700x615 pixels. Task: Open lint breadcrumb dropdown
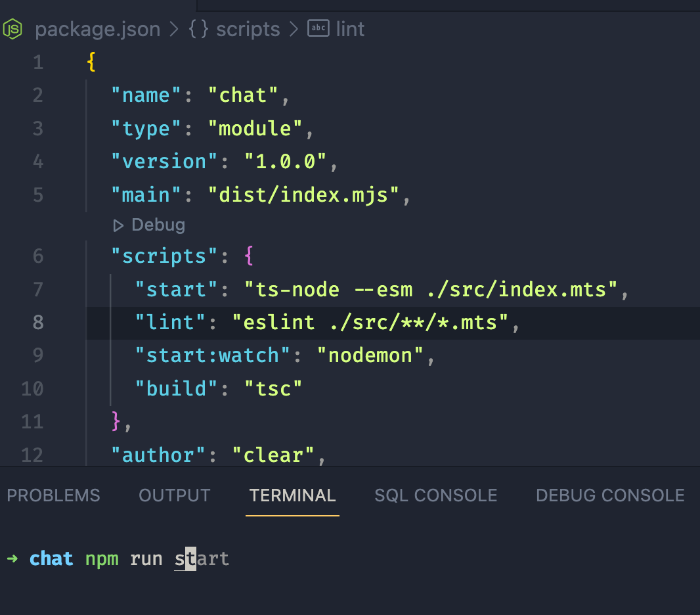(x=350, y=28)
